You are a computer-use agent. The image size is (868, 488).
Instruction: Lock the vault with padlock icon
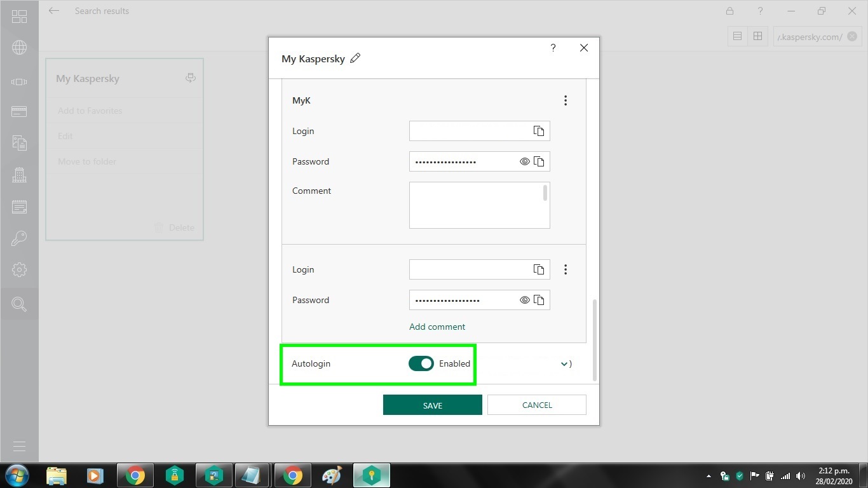point(729,11)
